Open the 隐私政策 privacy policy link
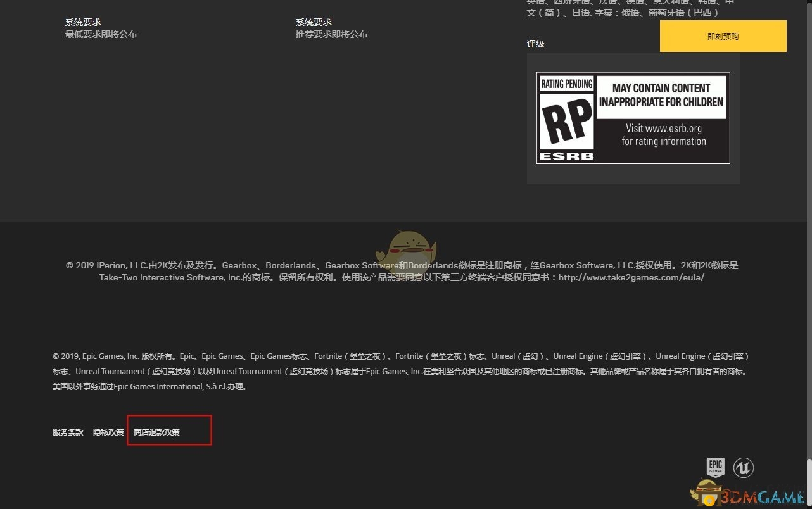The image size is (812, 509). click(x=108, y=432)
